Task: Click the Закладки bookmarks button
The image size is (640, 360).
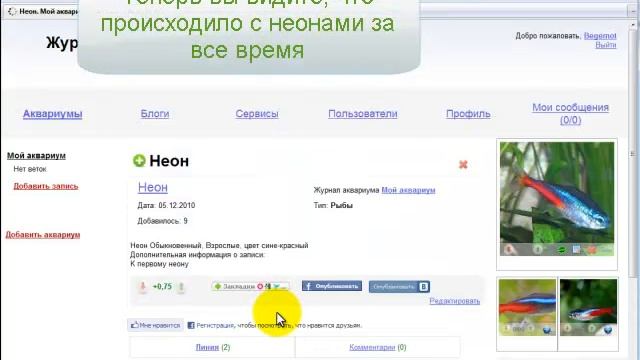Action: (251, 287)
